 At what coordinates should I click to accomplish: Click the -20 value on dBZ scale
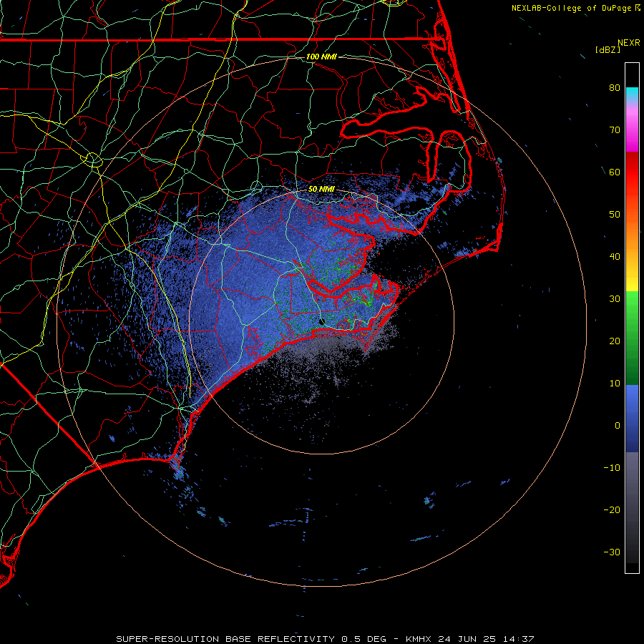pos(612,509)
